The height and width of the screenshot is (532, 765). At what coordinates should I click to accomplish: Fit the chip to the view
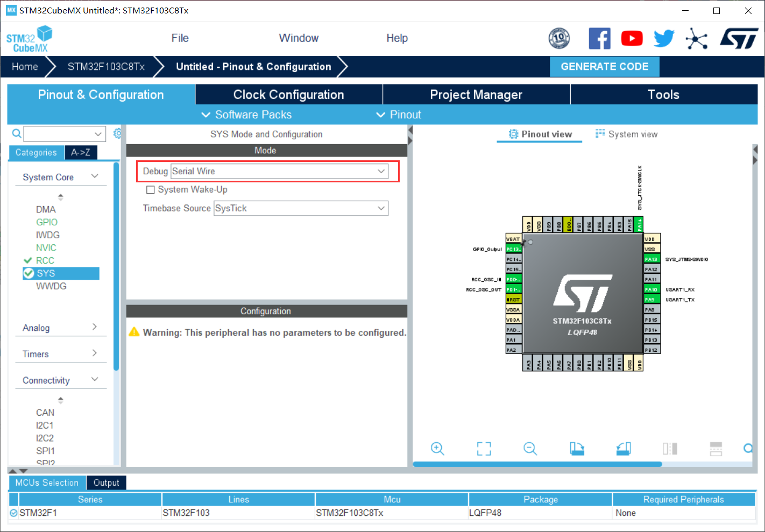point(484,449)
